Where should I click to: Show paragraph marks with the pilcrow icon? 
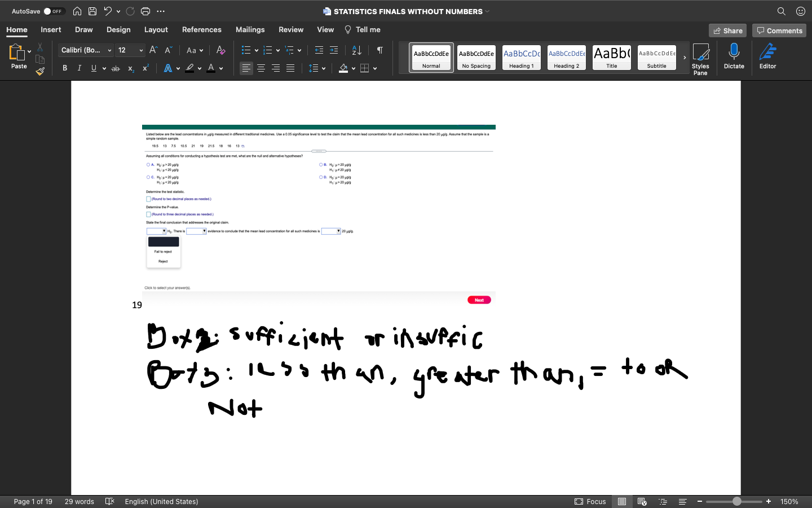click(x=379, y=50)
